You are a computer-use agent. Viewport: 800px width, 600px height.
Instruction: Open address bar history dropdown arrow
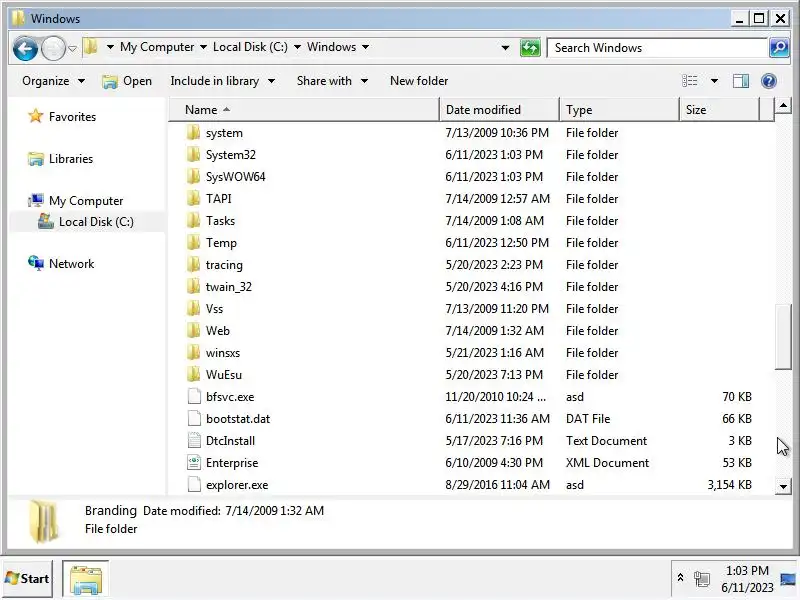(505, 48)
